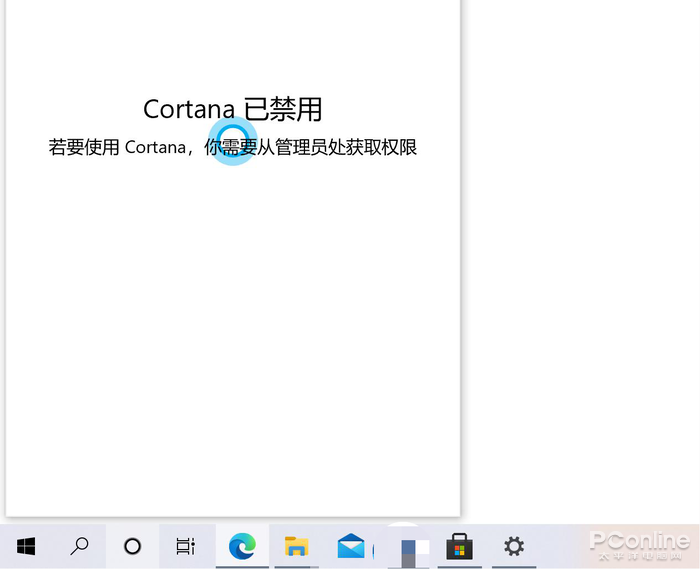Click the word "Cortana" in the subtitle sentence

coord(154,148)
